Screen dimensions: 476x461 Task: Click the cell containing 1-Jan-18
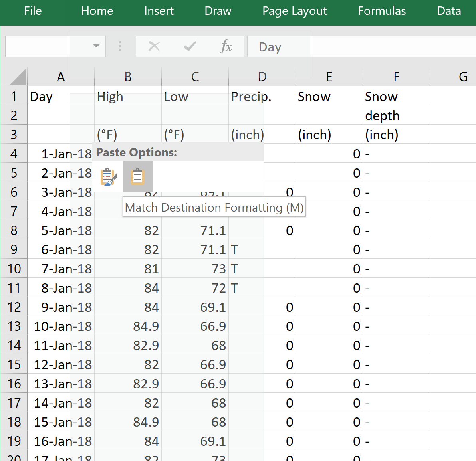coord(61,154)
